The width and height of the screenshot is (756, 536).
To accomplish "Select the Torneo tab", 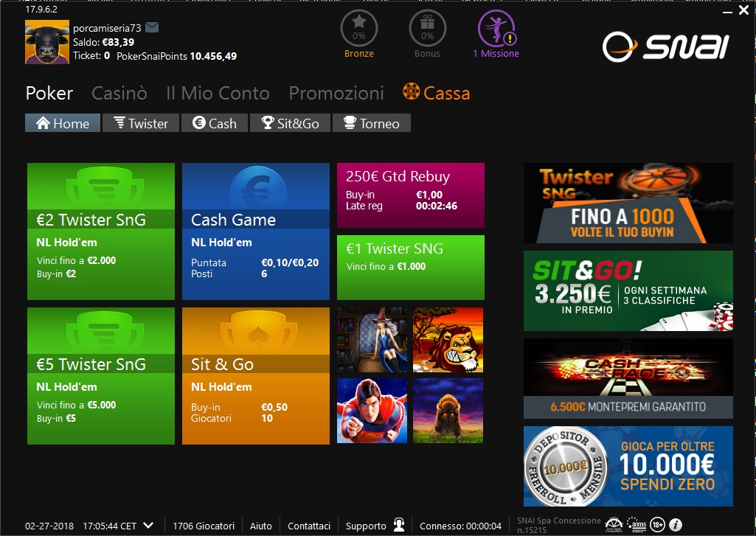I will coord(372,123).
